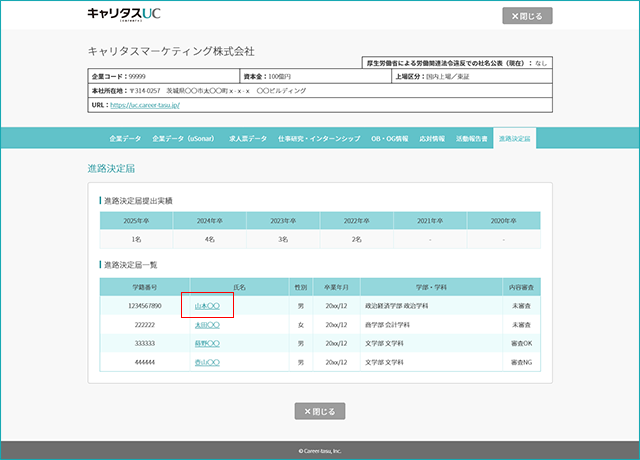Switch to the 応対情報 tab
Screen dimensions: 640x460
(432, 138)
